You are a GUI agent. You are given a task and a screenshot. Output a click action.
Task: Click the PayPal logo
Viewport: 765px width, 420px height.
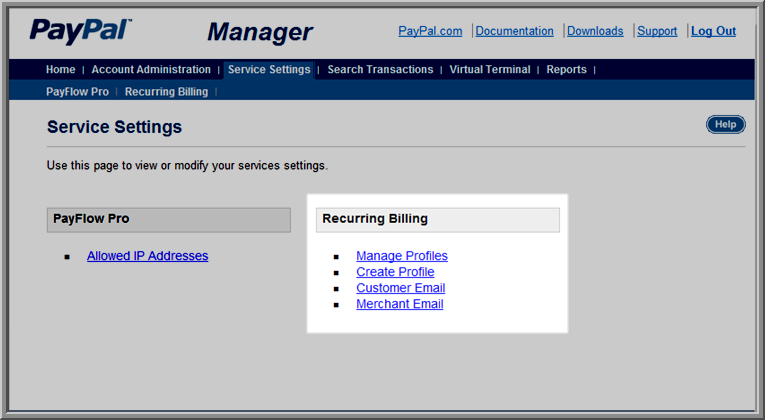(81, 31)
